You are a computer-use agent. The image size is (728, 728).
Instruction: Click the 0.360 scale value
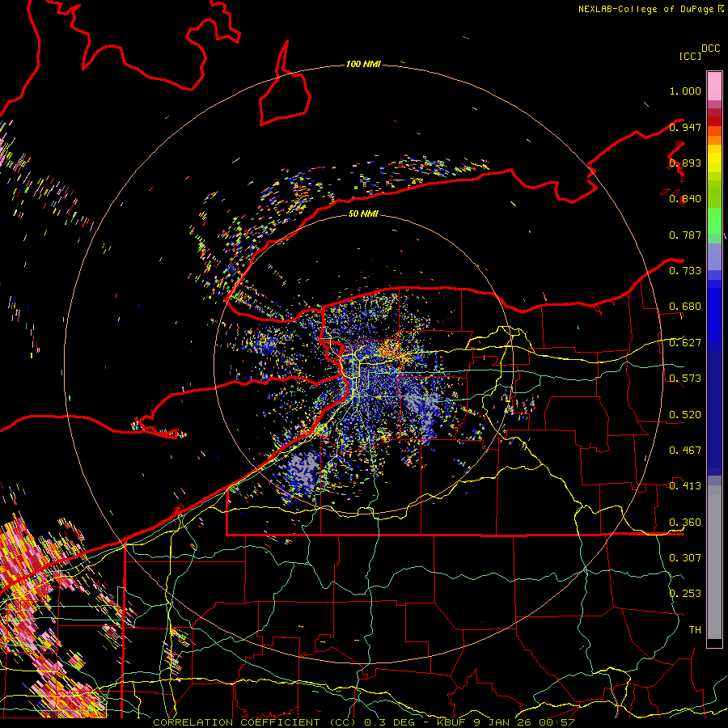[685, 523]
